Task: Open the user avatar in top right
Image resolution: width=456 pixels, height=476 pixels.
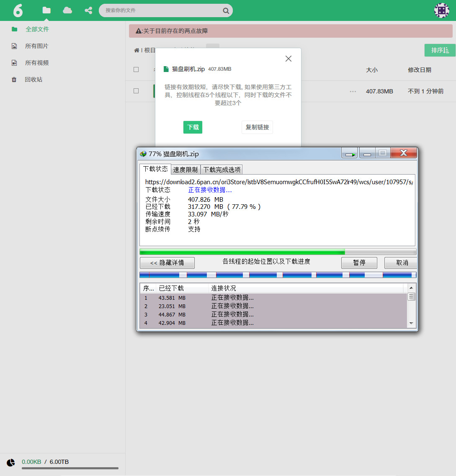Action: click(442, 10)
